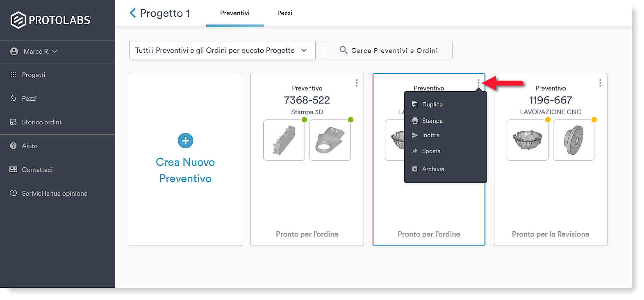Click the contact card icon beside Contattaci
The image size is (644, 300).
13,169
